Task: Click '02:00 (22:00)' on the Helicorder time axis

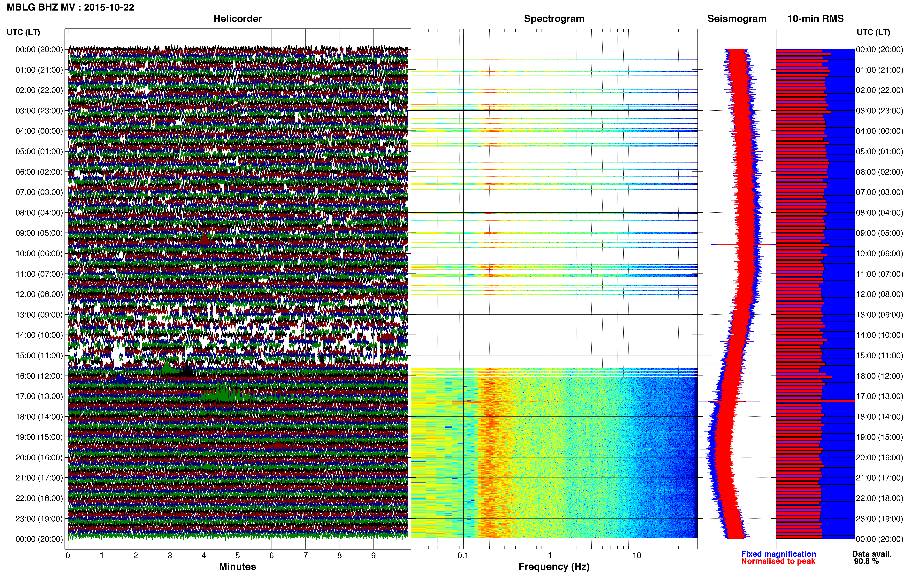Action: coord(39,90)
